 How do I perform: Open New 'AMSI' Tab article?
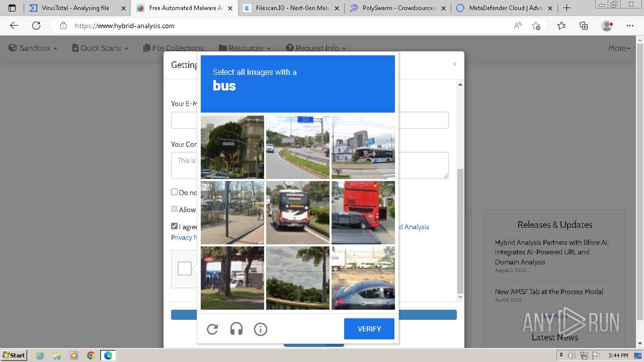click(x=549, y=292)
